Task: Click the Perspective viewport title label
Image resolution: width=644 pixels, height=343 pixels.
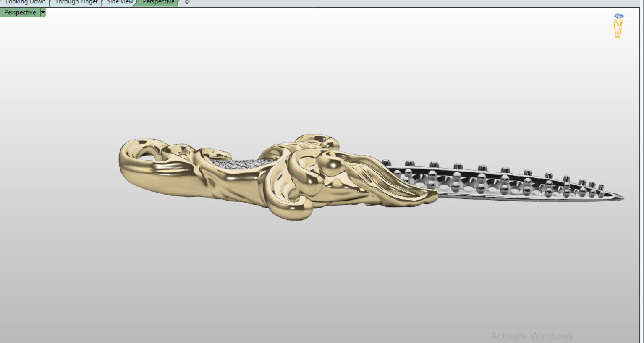Action: coord(20,13)
